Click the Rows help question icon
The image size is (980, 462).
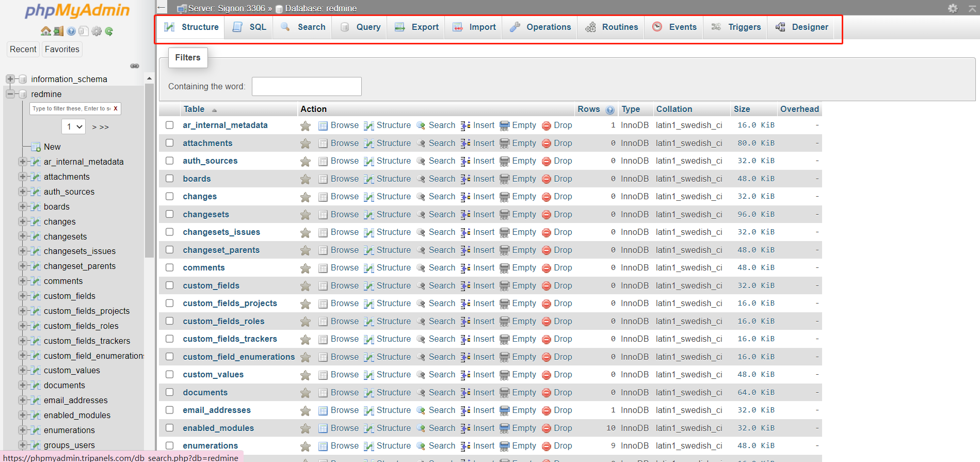pyautogui.click(x=610, y=109)
